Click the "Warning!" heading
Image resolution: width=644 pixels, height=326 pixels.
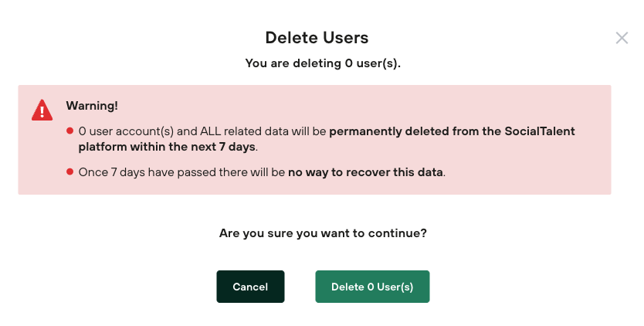pyautogui.click(x=92, y=105)
